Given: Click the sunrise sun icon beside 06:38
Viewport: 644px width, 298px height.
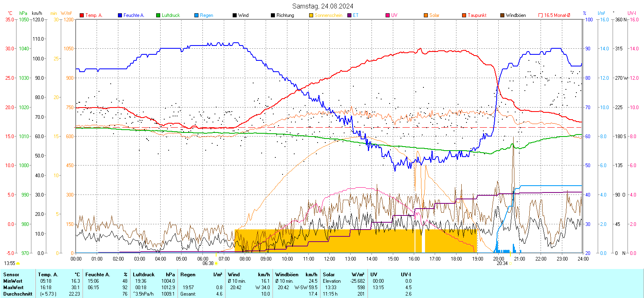Looking at the screenshot, I should 217,263.
